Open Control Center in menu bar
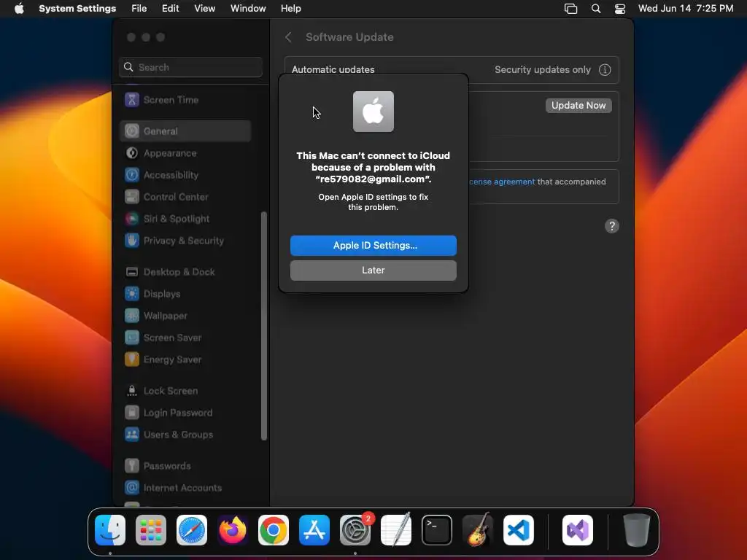The width and height of the screenshot is (747, 560). [620, 9]
